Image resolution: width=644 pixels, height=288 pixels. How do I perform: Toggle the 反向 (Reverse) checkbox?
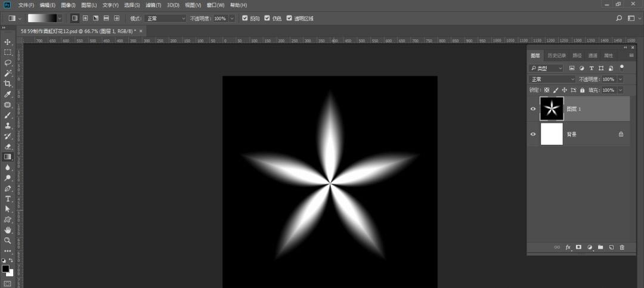click(245, 18)
